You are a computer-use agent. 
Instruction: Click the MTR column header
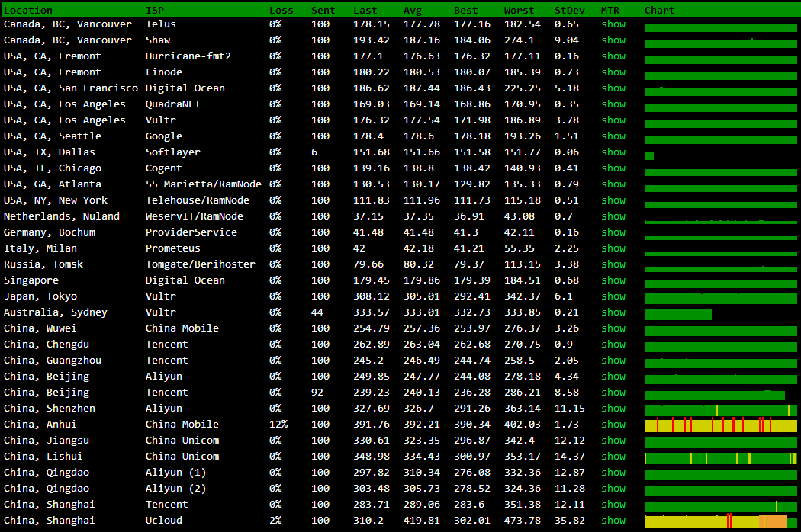coord(610,10)
